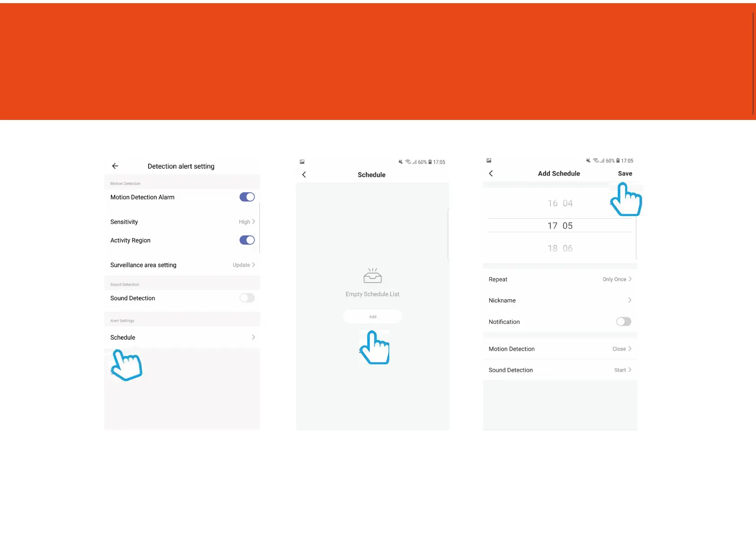The image size is (756, 535).
Task: Turn off Motion Detection Alarm switch
Action: point(247,197)
